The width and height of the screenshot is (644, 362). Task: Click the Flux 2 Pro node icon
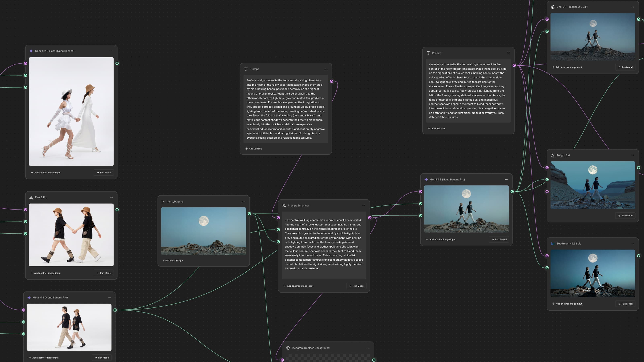tap(31, 197)
